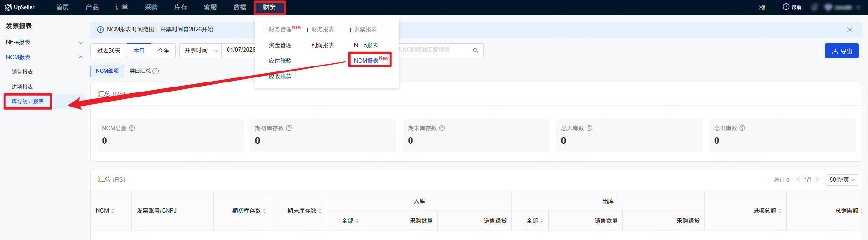Select 本月 time range

(139, 51)
